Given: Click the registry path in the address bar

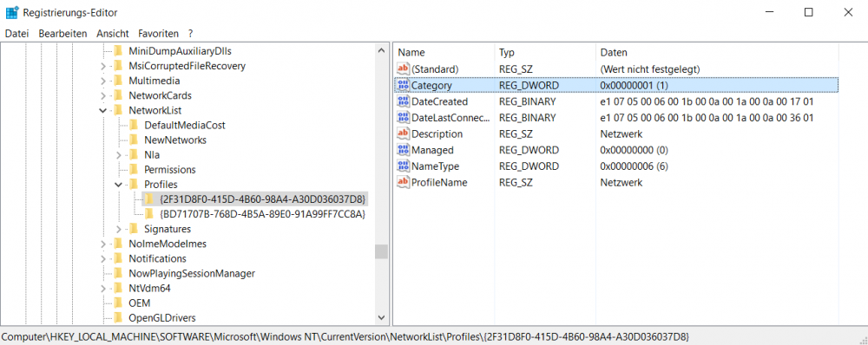Looking at the screenshot, I should click(345, 336).
